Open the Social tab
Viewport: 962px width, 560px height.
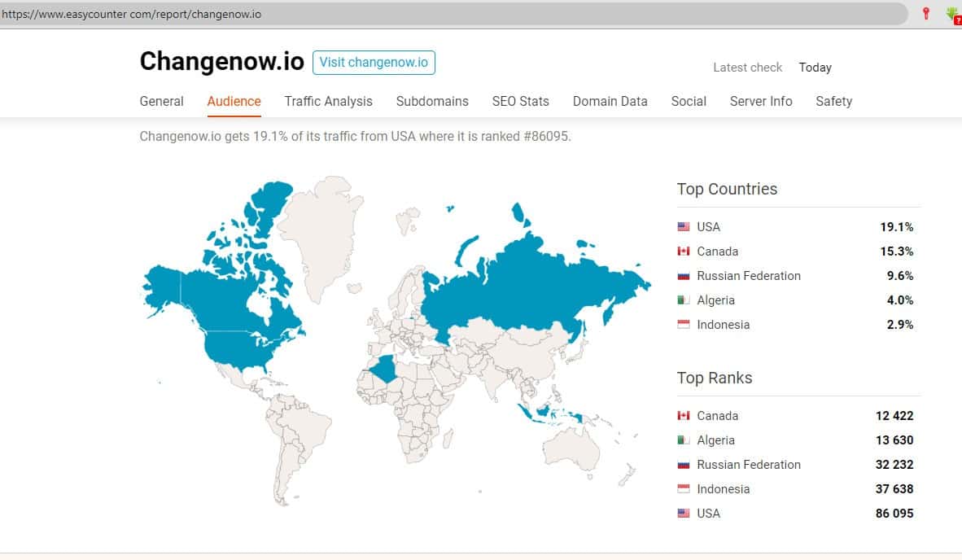(x=689, y=102)
